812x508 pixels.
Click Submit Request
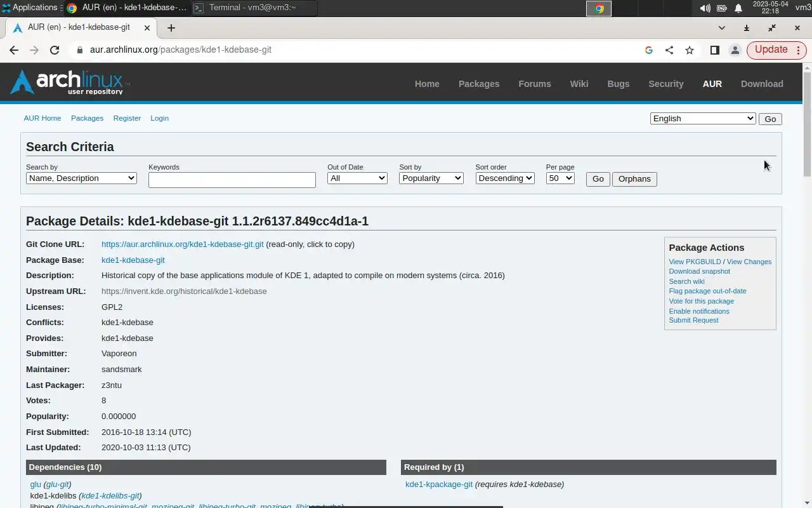click(693, 320)
